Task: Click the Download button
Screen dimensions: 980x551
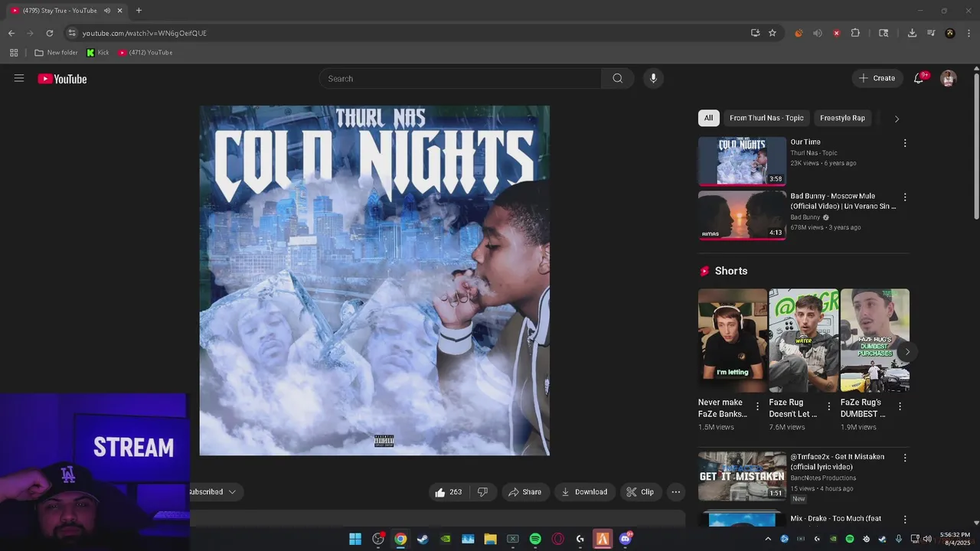Action: pyautogui.click(x=584, y=492)
